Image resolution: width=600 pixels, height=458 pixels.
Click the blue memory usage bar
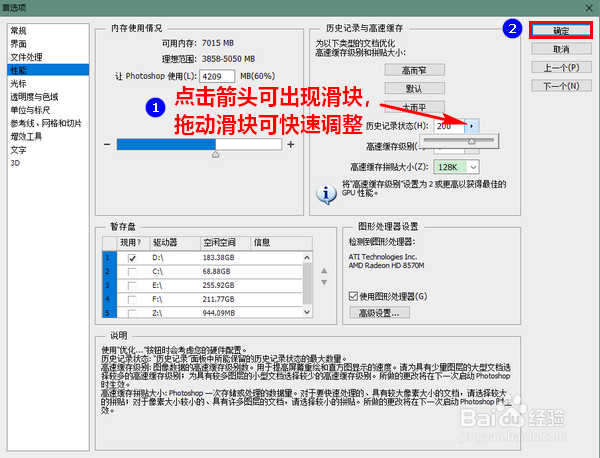[x=166, y=144]
